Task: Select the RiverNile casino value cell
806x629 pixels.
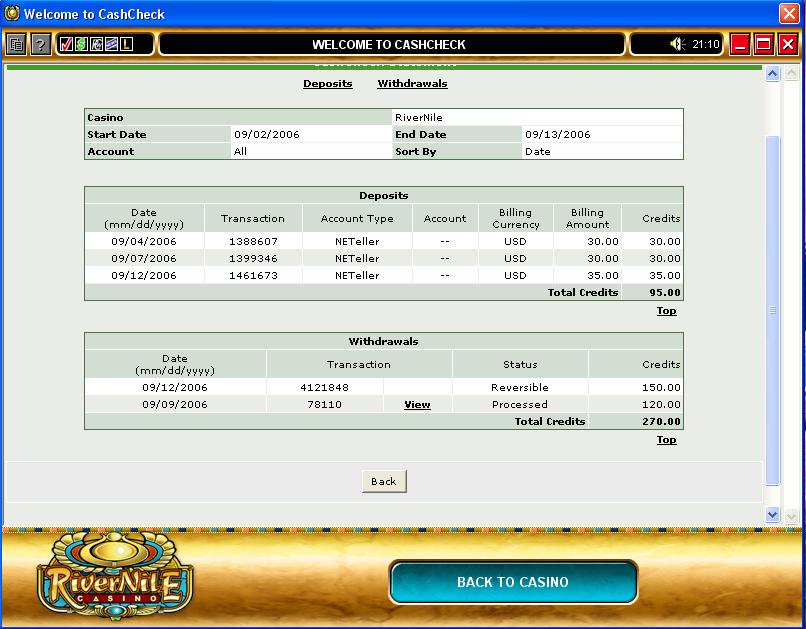Action: pyautogui.click(x=537, y=118)
